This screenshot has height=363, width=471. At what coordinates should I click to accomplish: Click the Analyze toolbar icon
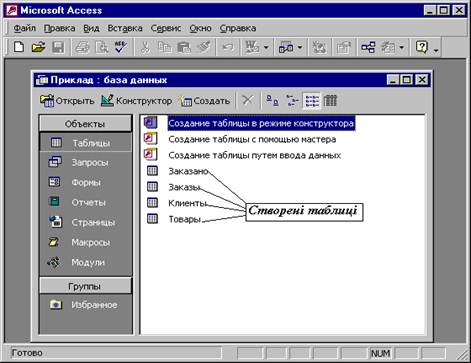click(x=286, y=47)
